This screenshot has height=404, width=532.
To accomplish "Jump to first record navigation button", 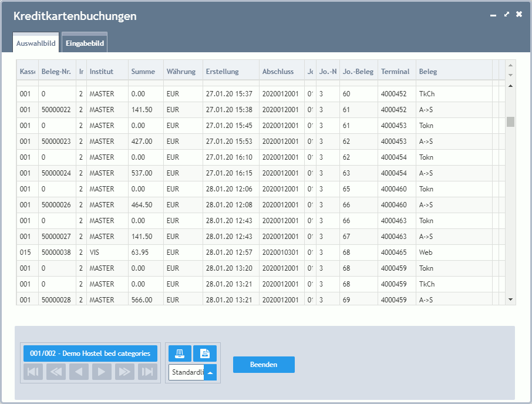I will click(33, 372).
